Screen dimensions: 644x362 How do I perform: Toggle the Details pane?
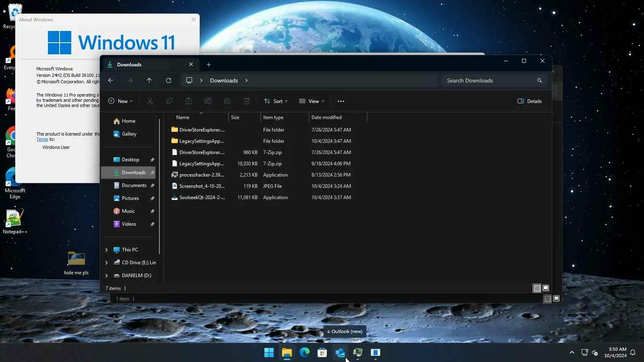530,101
